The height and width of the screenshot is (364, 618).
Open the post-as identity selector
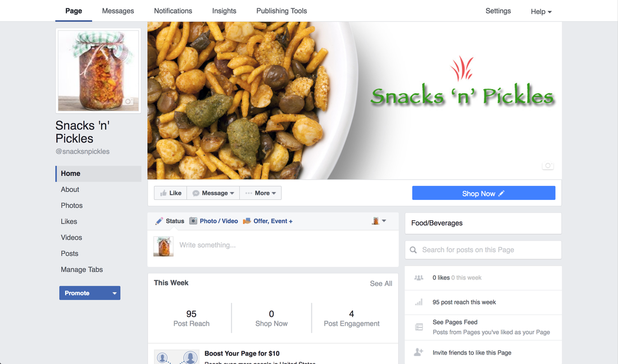click(379, 221)
